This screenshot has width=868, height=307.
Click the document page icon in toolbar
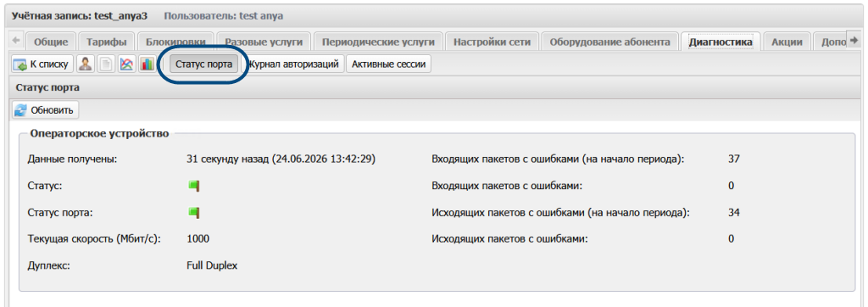(x=106, y=64)
